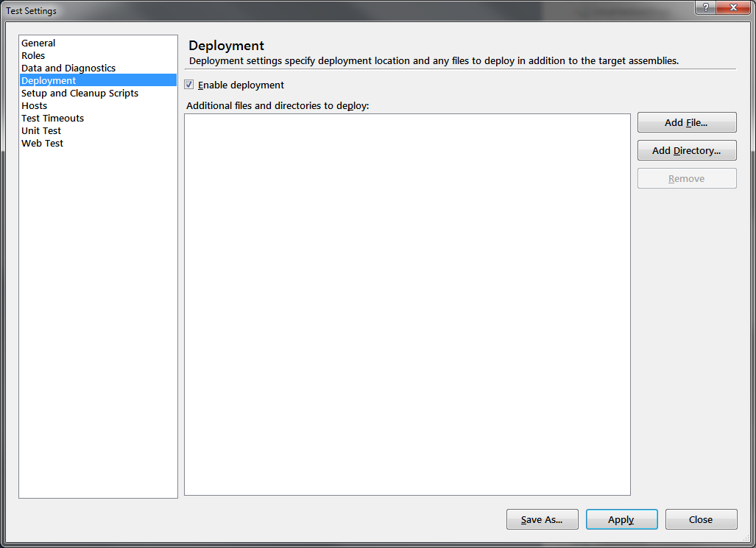756x548 pixels.
Task: Click inside the additional files list box
Action: [x=407, y=304]
